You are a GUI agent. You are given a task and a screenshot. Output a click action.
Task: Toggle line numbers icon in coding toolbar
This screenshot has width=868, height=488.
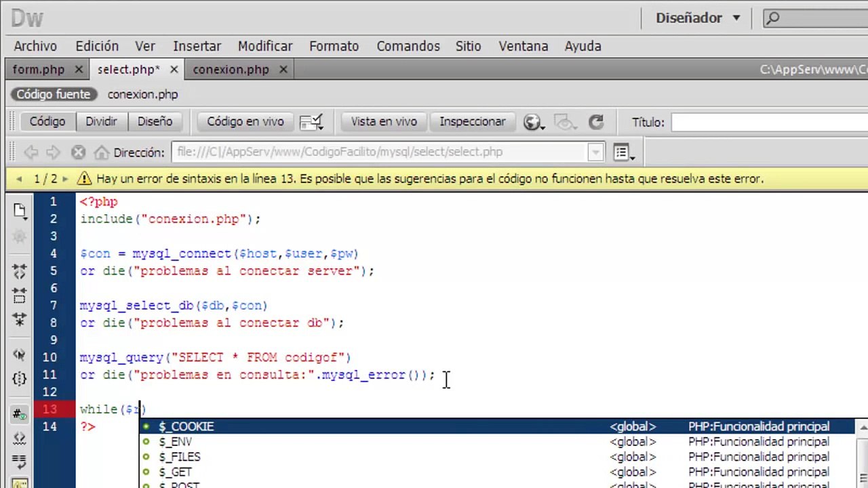click(x=19, y=413)
